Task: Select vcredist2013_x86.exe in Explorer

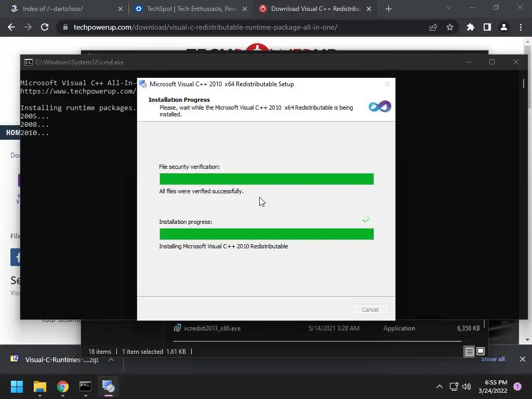Action: 212,328
